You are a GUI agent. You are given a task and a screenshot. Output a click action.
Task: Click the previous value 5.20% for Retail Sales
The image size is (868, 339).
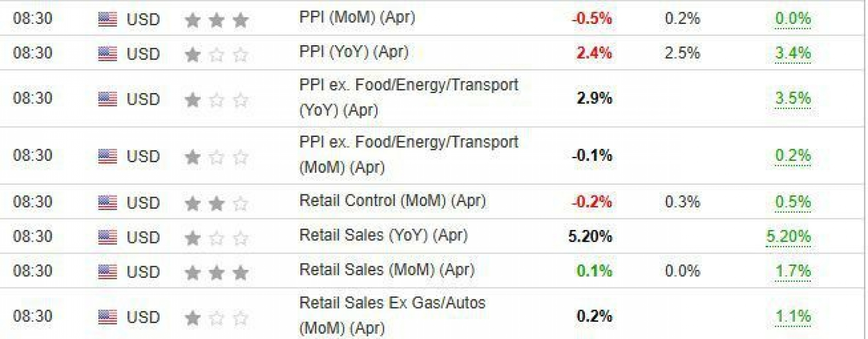[x=788, y=236]
